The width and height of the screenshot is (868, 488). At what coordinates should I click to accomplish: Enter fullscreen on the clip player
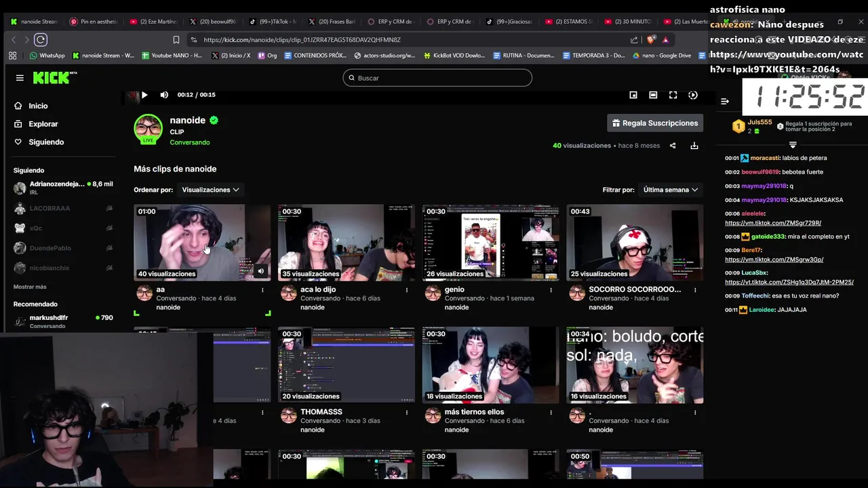[x=673, y=95]
